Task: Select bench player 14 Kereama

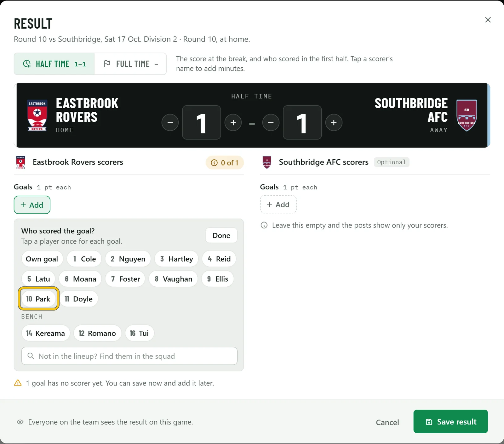Action: [x=46, y=333]
